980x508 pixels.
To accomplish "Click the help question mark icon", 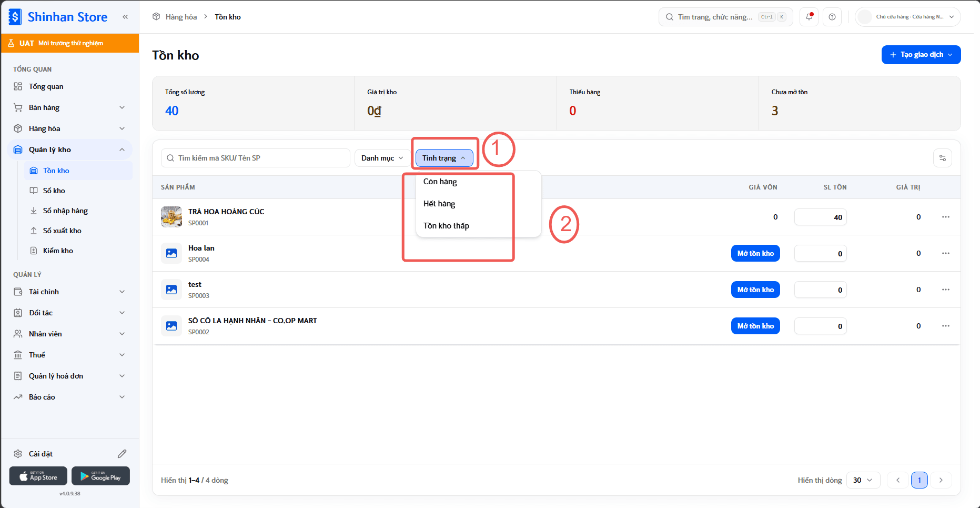I will pyautogui.click(x=832, y=17).
